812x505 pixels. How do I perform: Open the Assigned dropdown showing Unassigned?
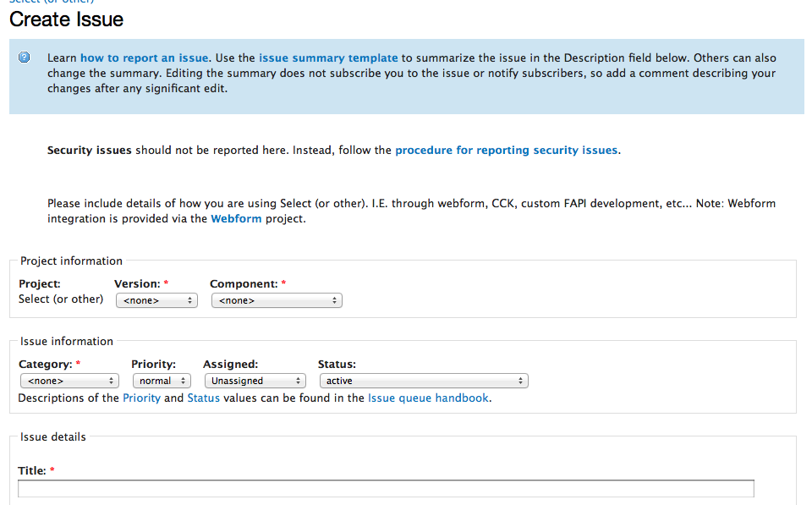point(255,381)
